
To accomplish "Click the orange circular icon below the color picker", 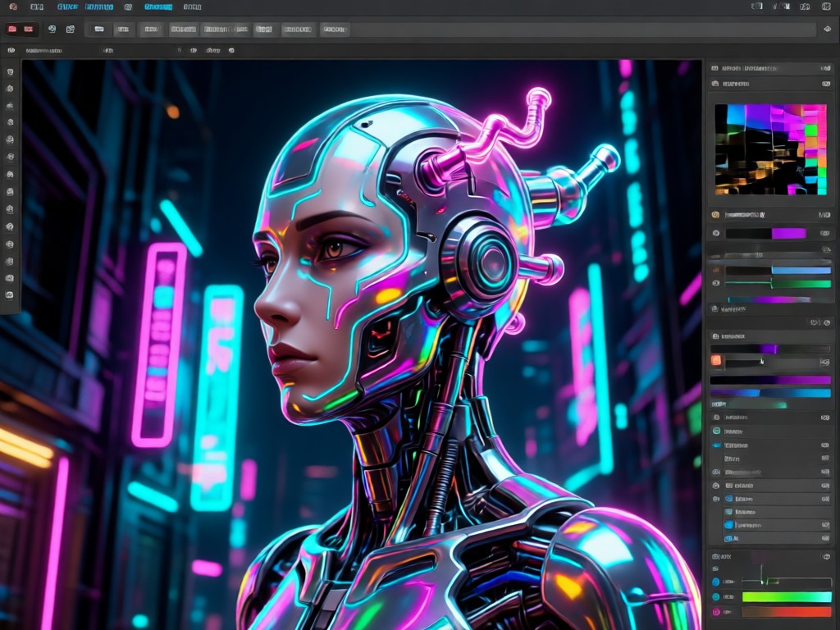I will tap(715, 215).
